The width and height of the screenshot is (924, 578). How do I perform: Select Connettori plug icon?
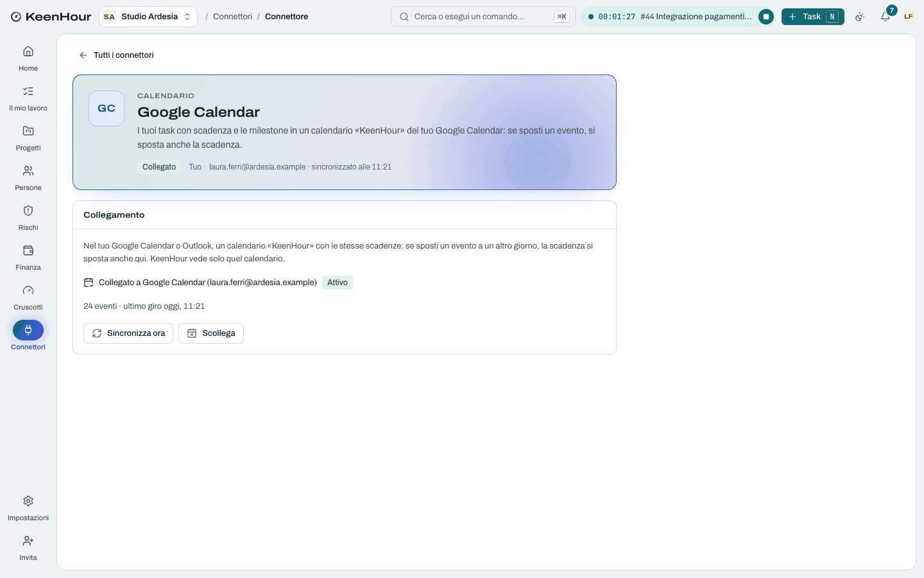pyautogui.click(x=28, y=330)
